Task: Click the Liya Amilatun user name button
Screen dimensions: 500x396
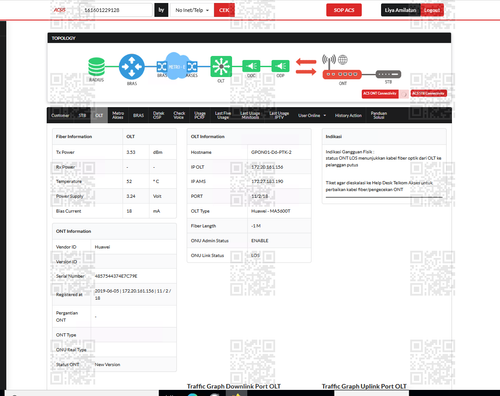Action: point(401,10)
